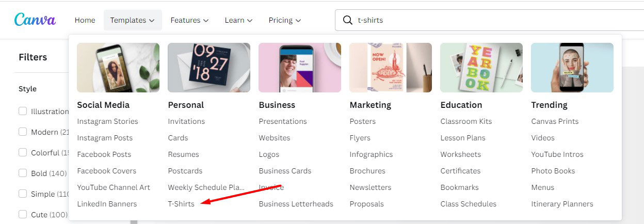644x224 pixels.
Task: Check the Colorful style filter
Action: point(23,152)
